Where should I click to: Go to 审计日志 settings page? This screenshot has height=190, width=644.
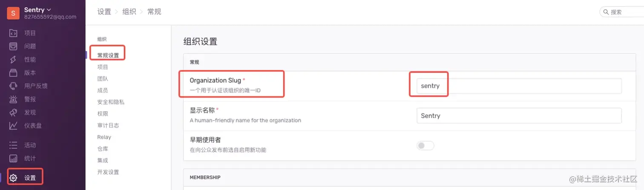pos(108,125)
